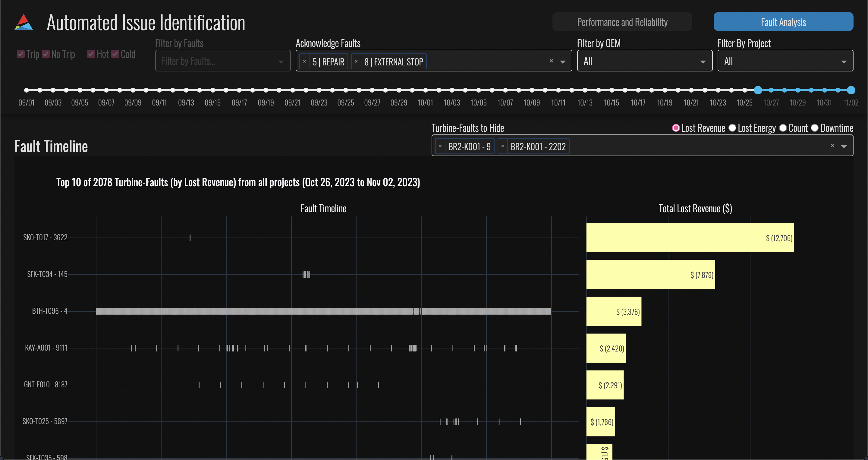Clear all Acknowledge Faults selections
The image size is (868, 460).
[551, 61]
